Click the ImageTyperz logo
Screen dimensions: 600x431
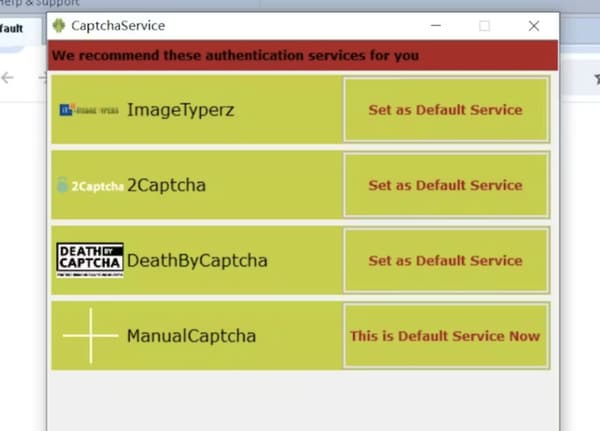click(x=89, y=110)
